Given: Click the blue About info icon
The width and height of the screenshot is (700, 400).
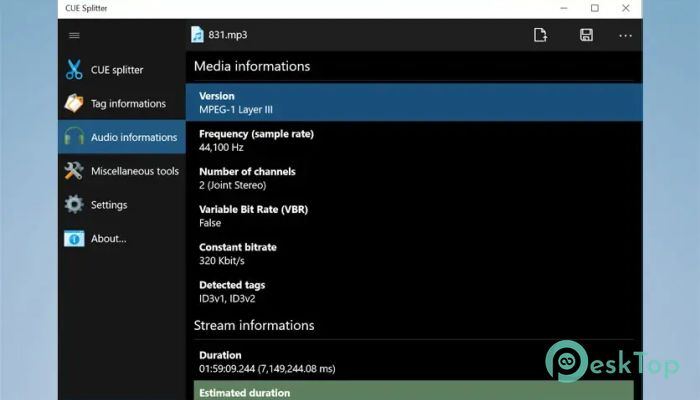Looking at the screenshot, I should click(x=74, y=239).
